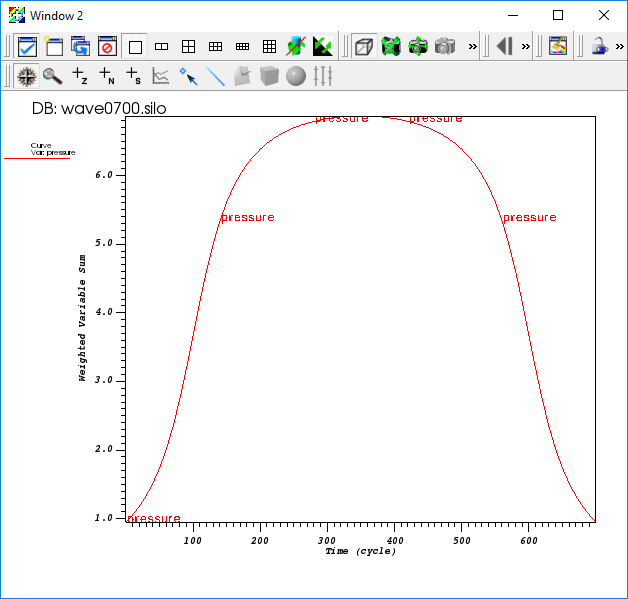628x599 pixels.
Task: Select the 1x1 single window layout
Action: [135, 47]
